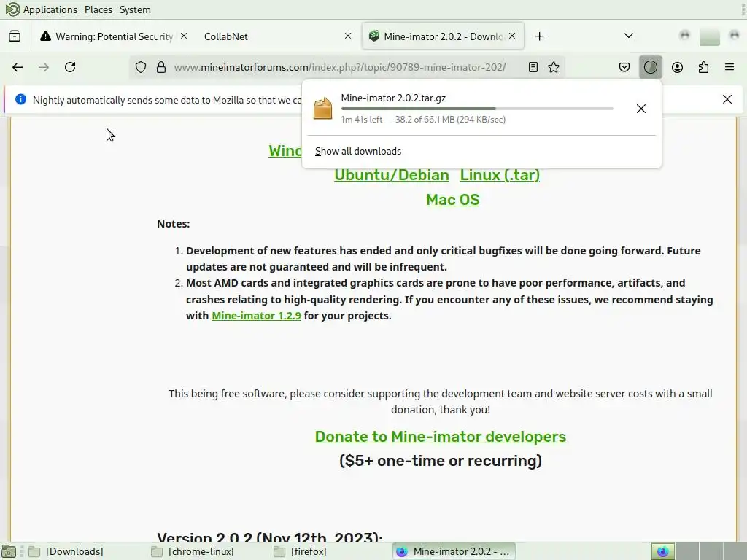
Task: Open the Ubuntu/Debian download link
Action: [x=392, y=175]
